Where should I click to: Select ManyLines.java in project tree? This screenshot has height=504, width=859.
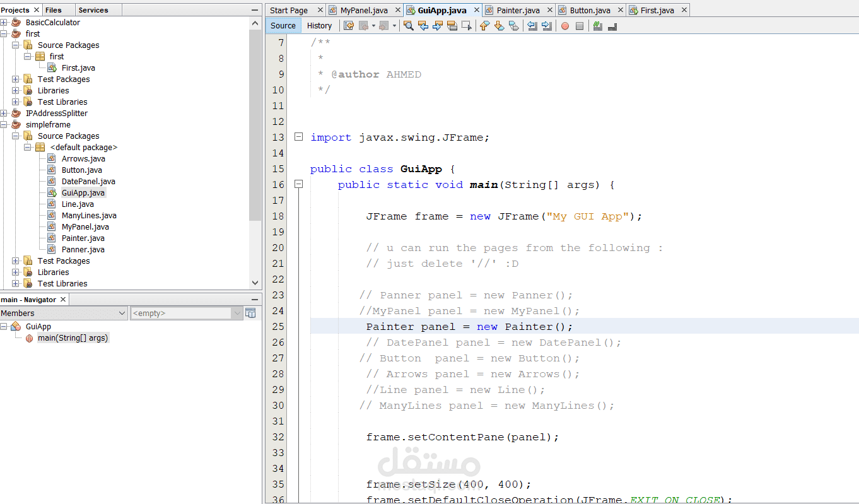point(89,215)
